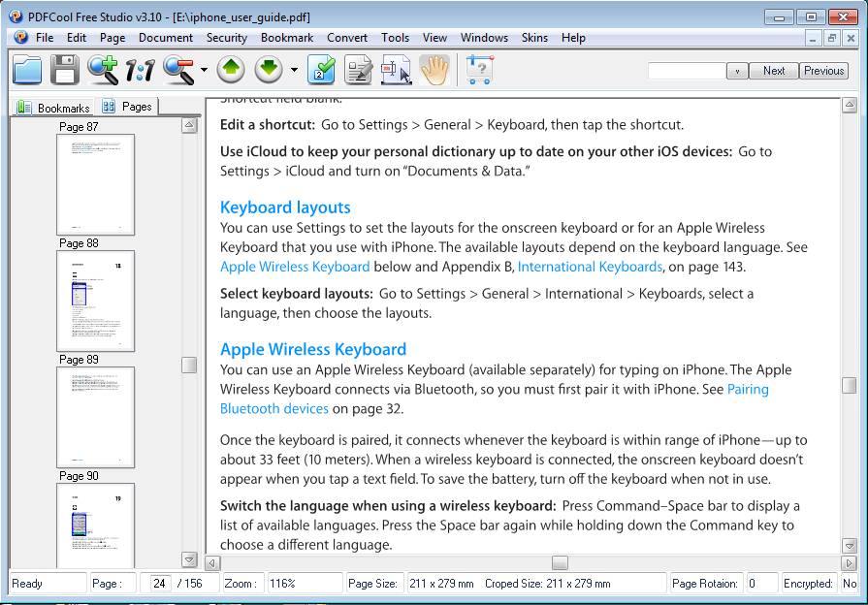Zoom out with the minus magnifier
This screenshot has width=868, height=605.
tap(179, 70)
